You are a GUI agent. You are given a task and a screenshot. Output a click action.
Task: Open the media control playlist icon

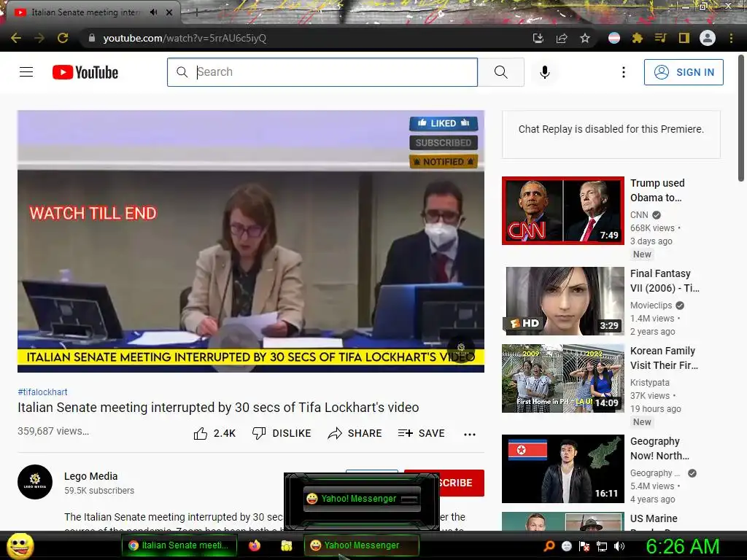pyautogui.click(x=661, y=38)
